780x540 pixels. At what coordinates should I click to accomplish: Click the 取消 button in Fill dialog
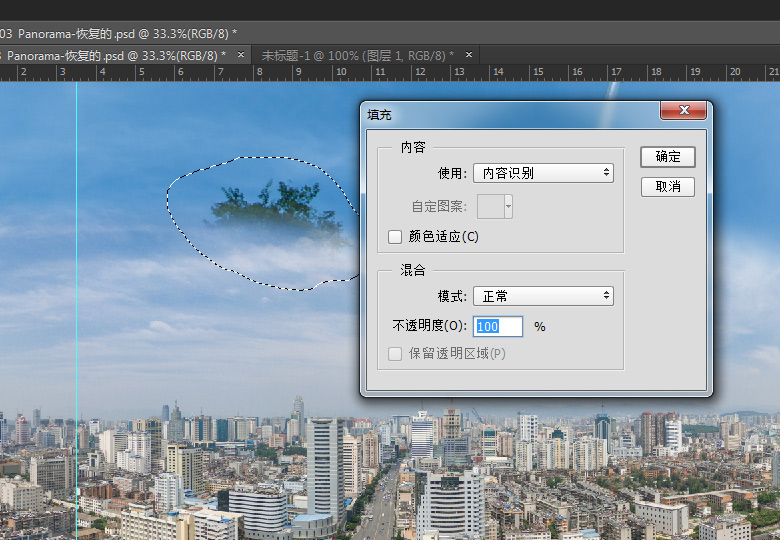[x=668, y=187]
